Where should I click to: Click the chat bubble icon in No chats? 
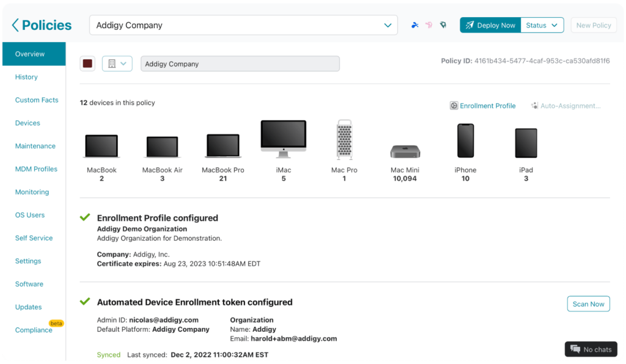pyautogui.click(x=575, y=349)
